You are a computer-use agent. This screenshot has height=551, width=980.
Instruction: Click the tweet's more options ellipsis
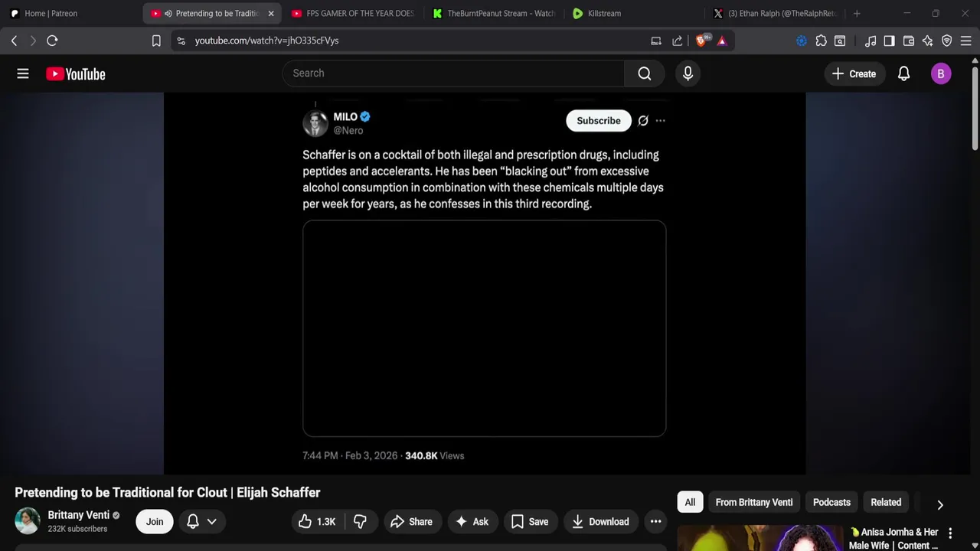(x=660, y=121)
